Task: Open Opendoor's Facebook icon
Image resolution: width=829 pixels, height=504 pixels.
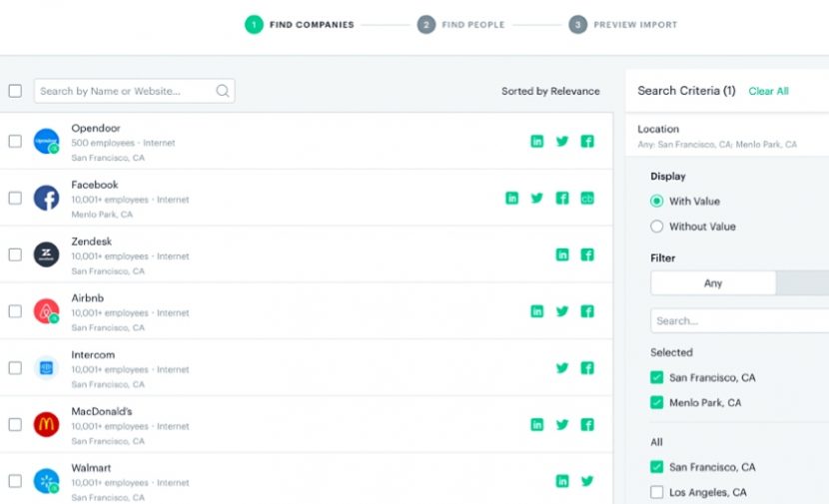Action: pyautogui.click(x=587, y=141)
